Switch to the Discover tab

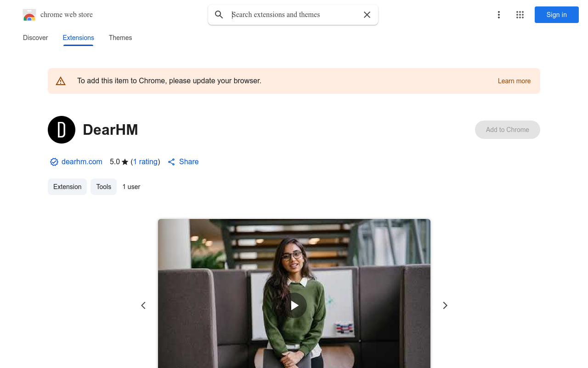click(x=35, y=38)
